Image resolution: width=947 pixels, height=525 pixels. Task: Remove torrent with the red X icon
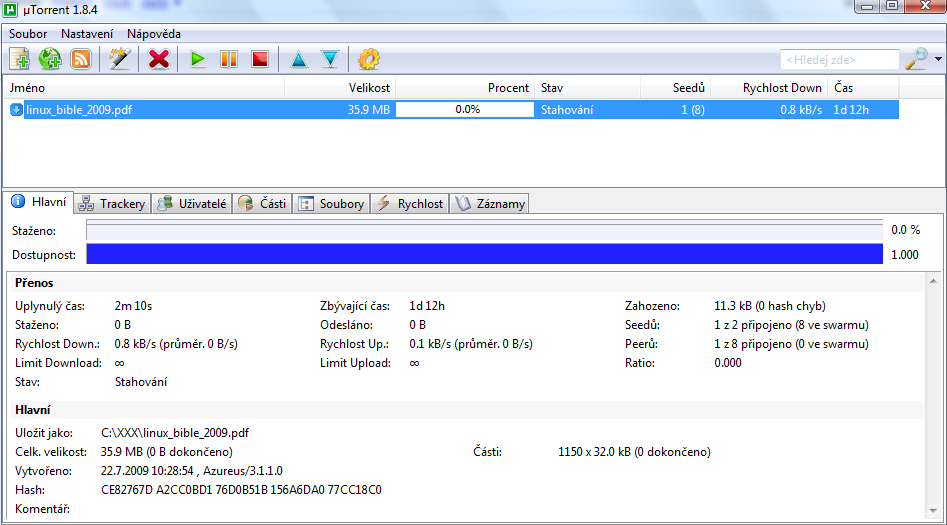(159, 59)
